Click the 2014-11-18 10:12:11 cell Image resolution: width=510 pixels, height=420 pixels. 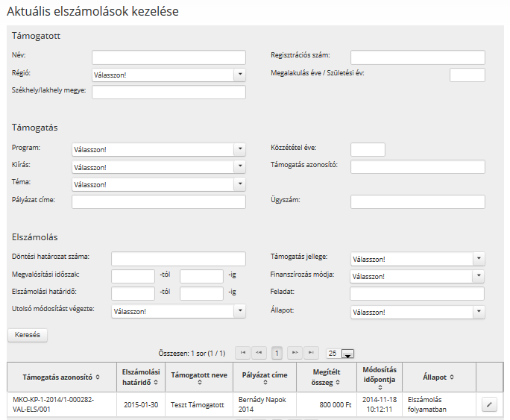click(380, 404)
